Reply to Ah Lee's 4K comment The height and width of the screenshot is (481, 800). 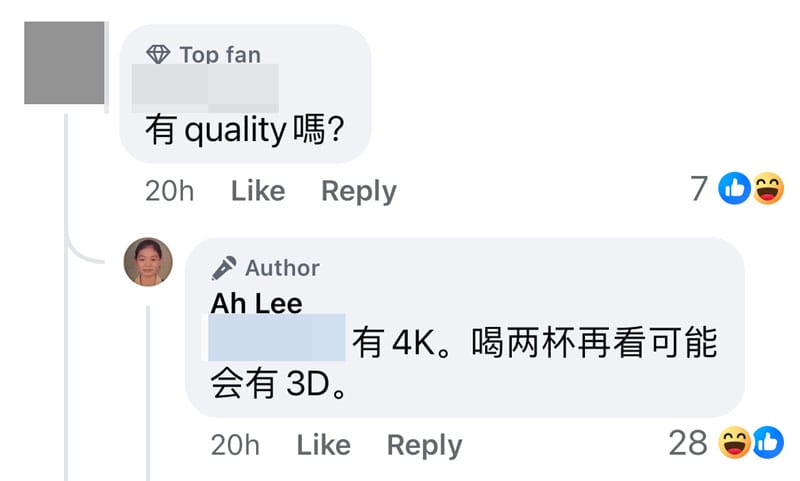[x=424, y=445]
